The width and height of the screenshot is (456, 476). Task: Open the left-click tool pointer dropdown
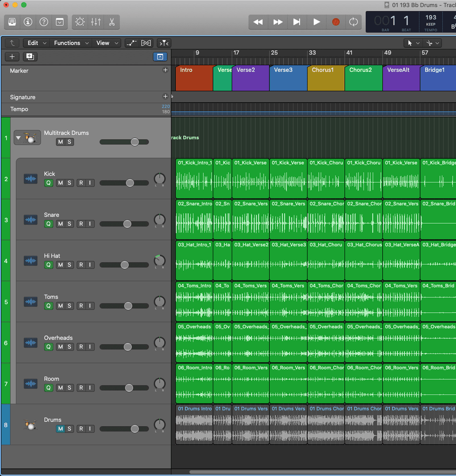[413, 43]
